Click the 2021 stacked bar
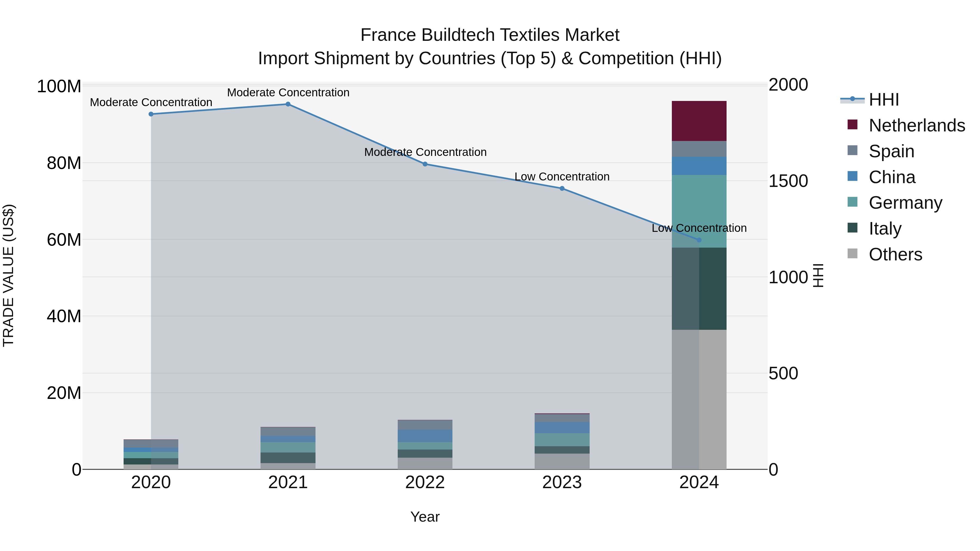Screen dimensions: 980x551 (x=288, y=448)
